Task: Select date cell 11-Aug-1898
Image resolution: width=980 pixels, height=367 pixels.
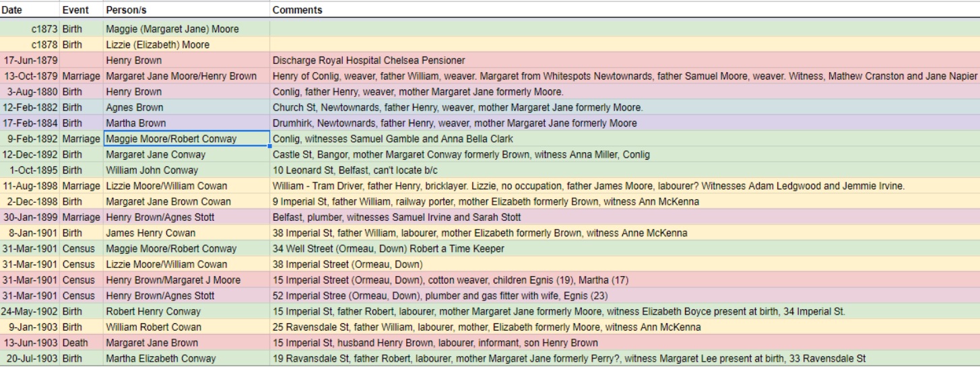Action: click(30, 186)
